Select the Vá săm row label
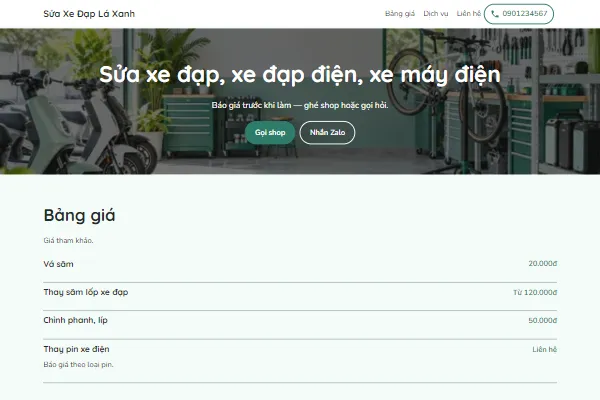This screenshot has height=400, width=600. [58, 264]
